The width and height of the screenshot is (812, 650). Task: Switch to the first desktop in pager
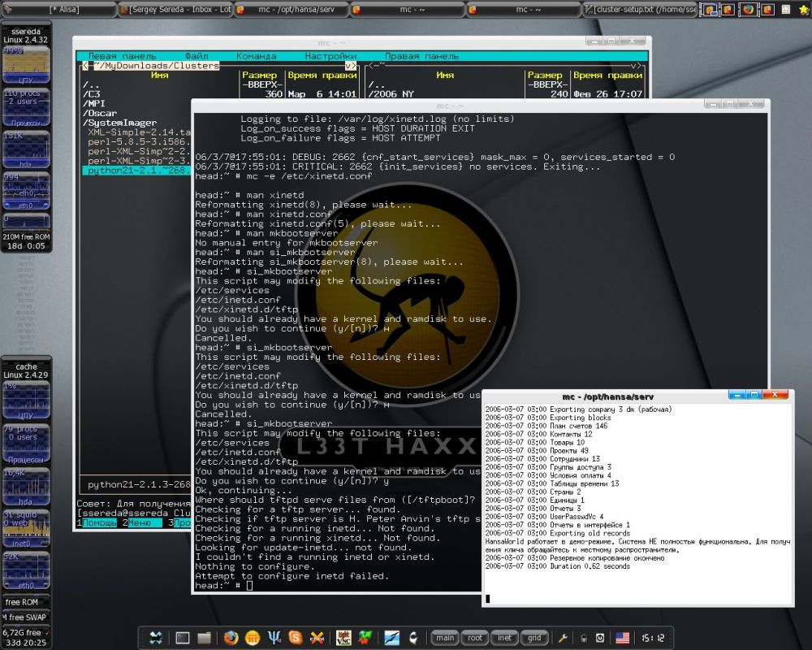tap(709, 9)
